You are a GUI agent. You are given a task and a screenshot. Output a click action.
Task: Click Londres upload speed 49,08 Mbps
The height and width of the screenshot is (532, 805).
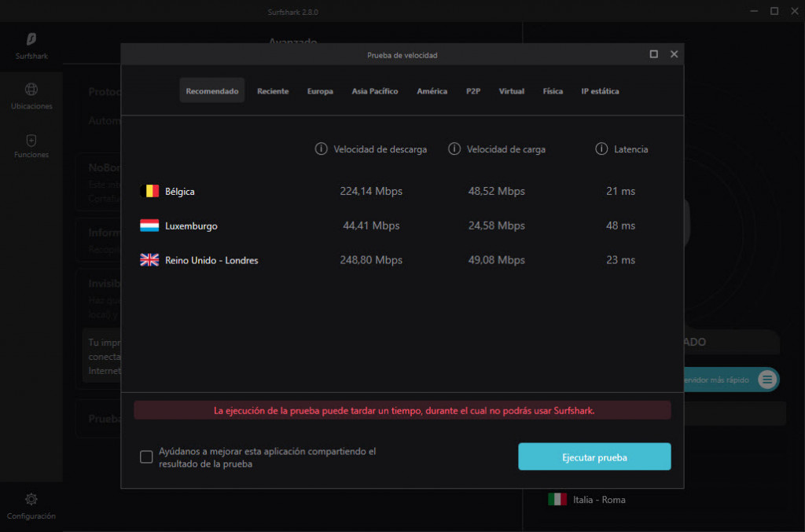click(x=497, y=260)
